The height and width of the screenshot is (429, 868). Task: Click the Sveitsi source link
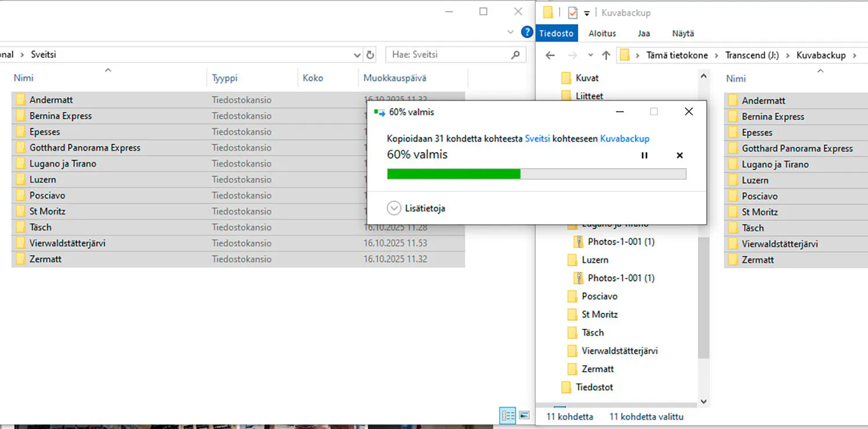[537, 139]
